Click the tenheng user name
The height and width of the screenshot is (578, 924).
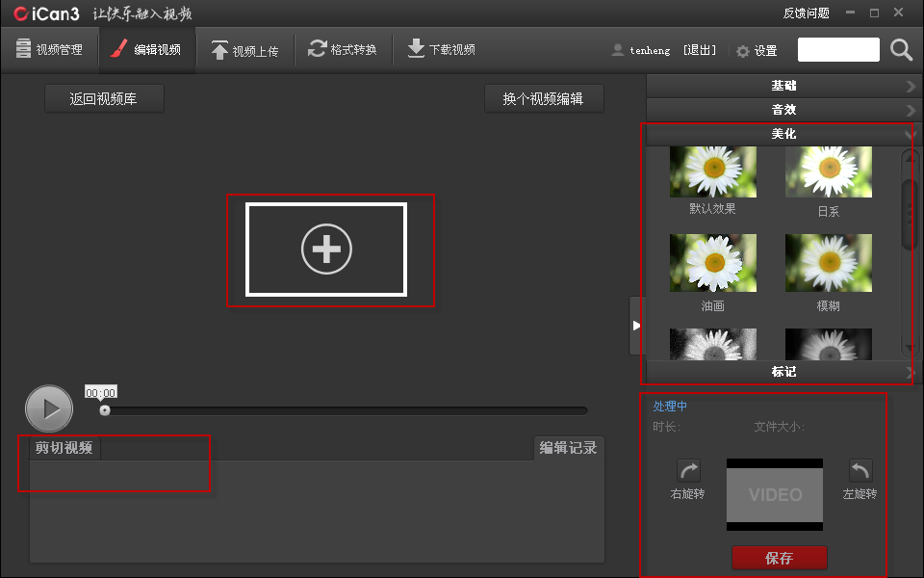point(650,51)
